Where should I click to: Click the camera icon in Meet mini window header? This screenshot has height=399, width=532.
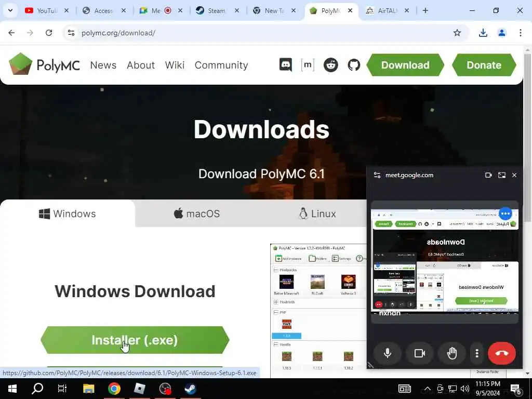tap(488, 175)
